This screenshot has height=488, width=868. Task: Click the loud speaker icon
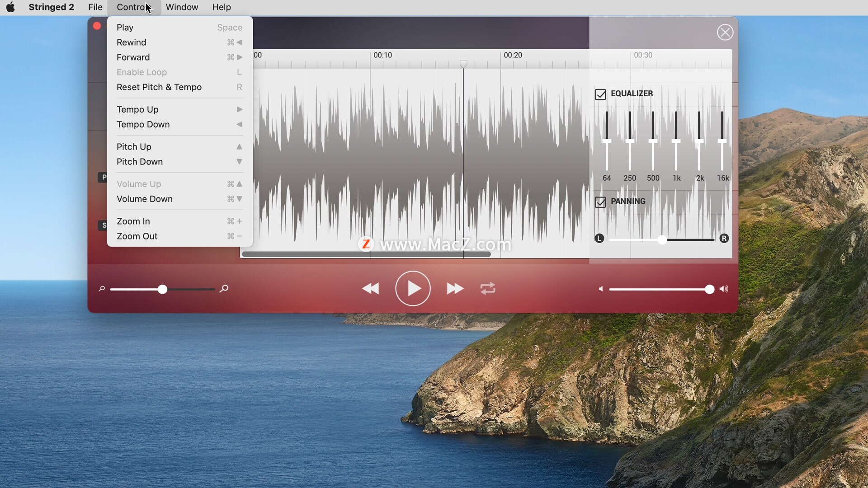click(724, 289)
